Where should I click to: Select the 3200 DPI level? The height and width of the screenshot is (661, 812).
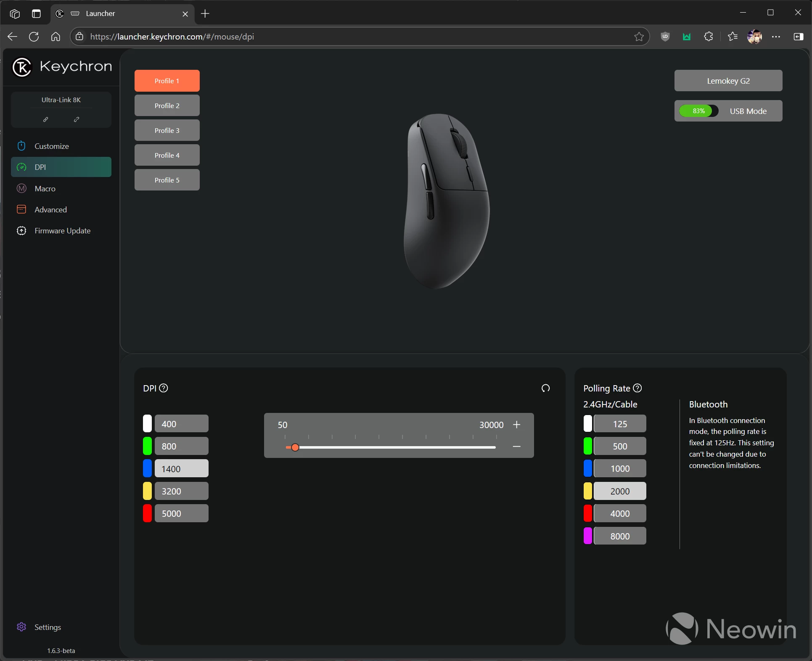182,491
